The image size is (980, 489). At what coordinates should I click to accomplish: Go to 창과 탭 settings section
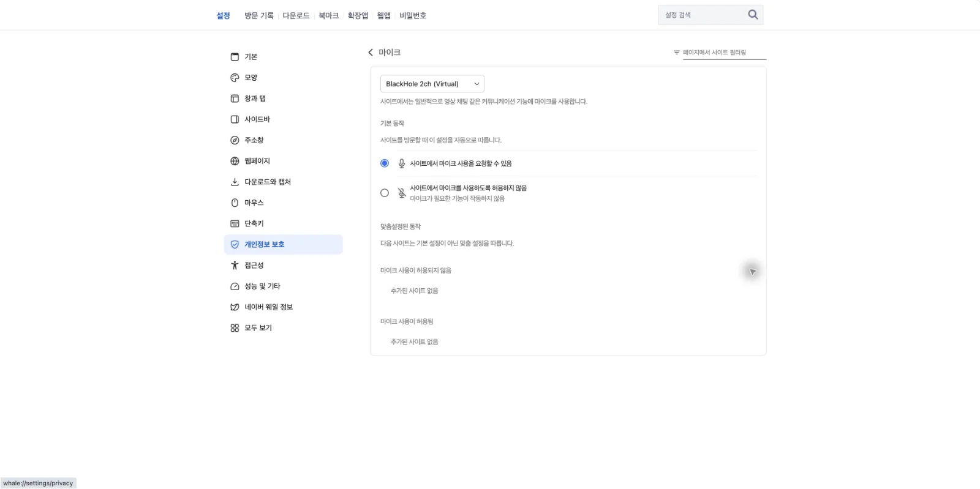tap(283, 99)
